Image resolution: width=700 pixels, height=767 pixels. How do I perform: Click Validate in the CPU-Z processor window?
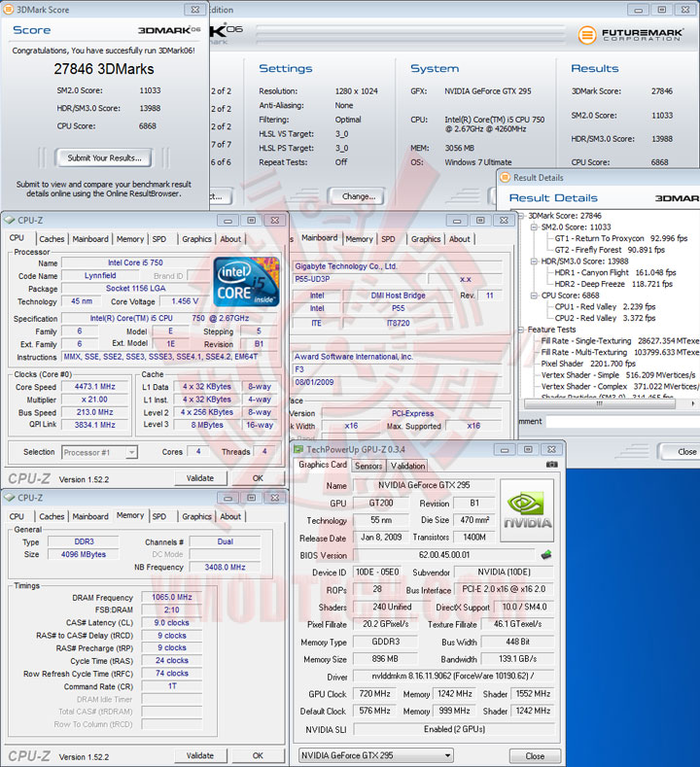tap(200, 478)
